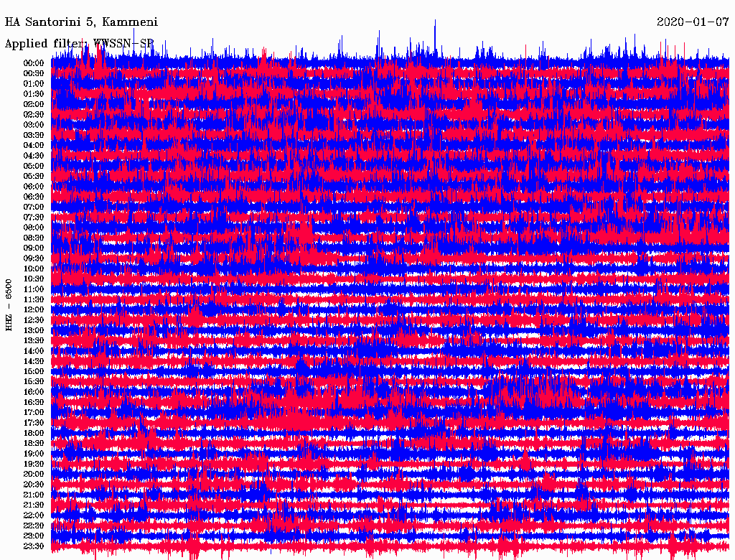Select the 00:00 time label
This screenshot has width=735, height=560.
pos(34,63)
